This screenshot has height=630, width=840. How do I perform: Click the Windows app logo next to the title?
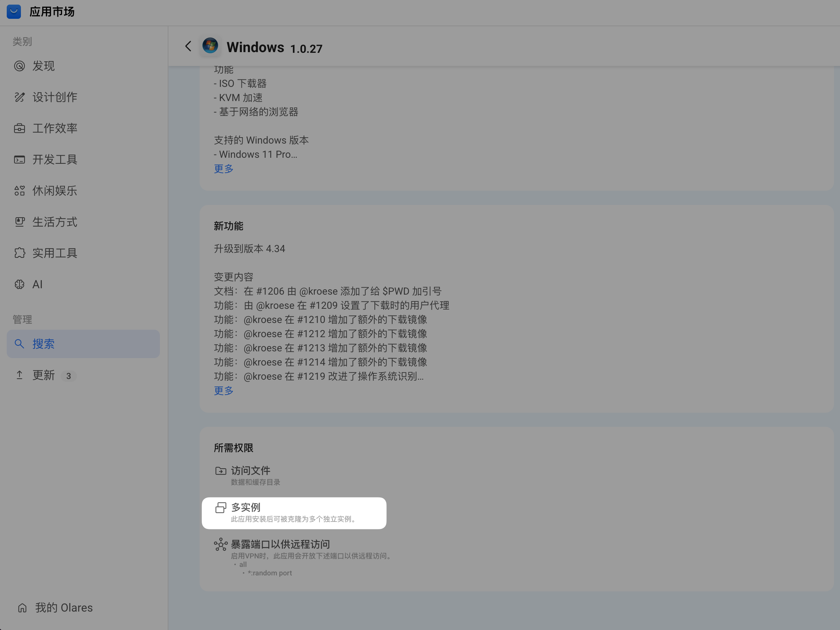pos(210,46)
